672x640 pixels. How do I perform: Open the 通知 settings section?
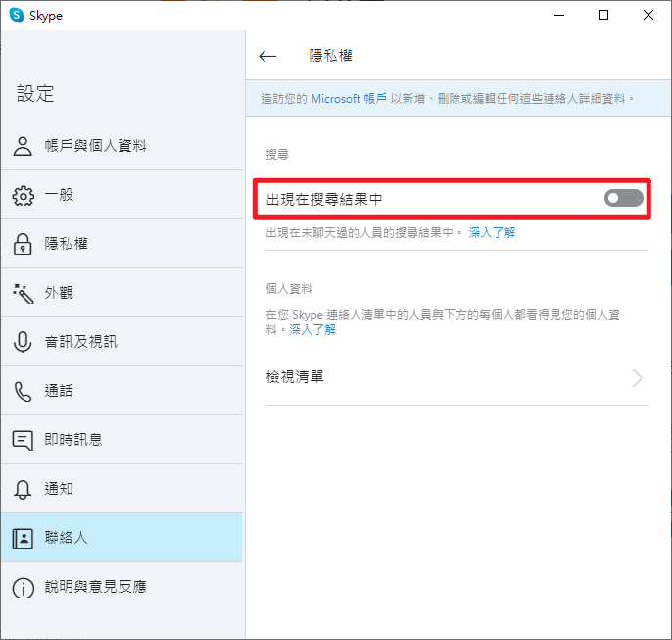coord(121,489)
